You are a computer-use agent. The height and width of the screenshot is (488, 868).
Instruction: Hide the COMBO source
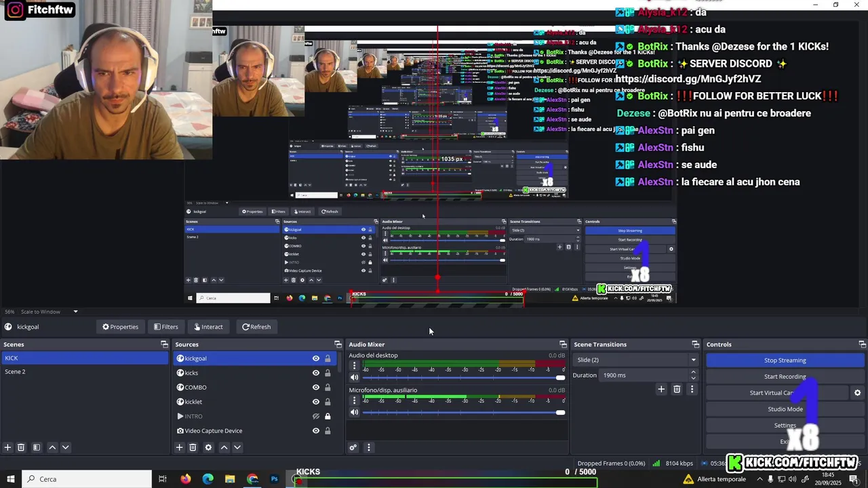pos(316,388)
